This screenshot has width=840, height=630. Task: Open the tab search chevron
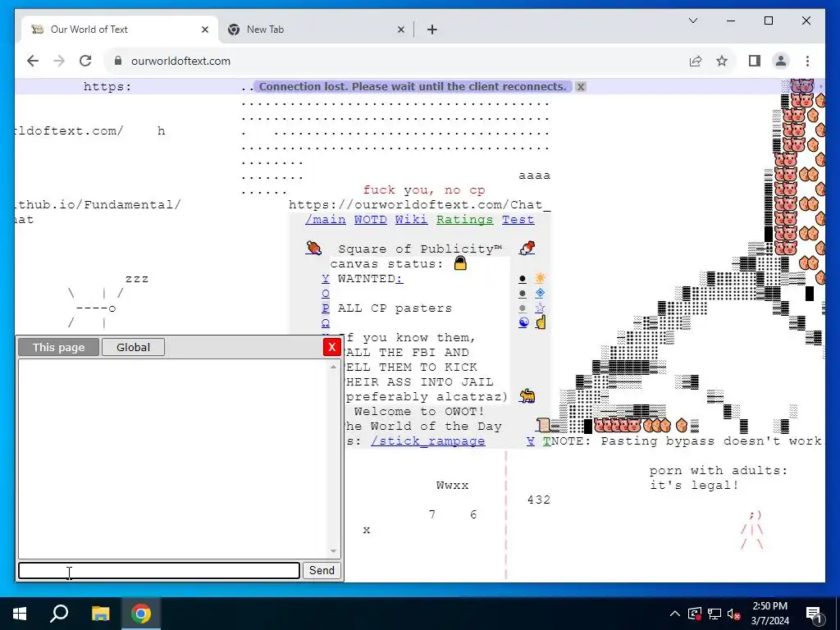pos(692,21)
